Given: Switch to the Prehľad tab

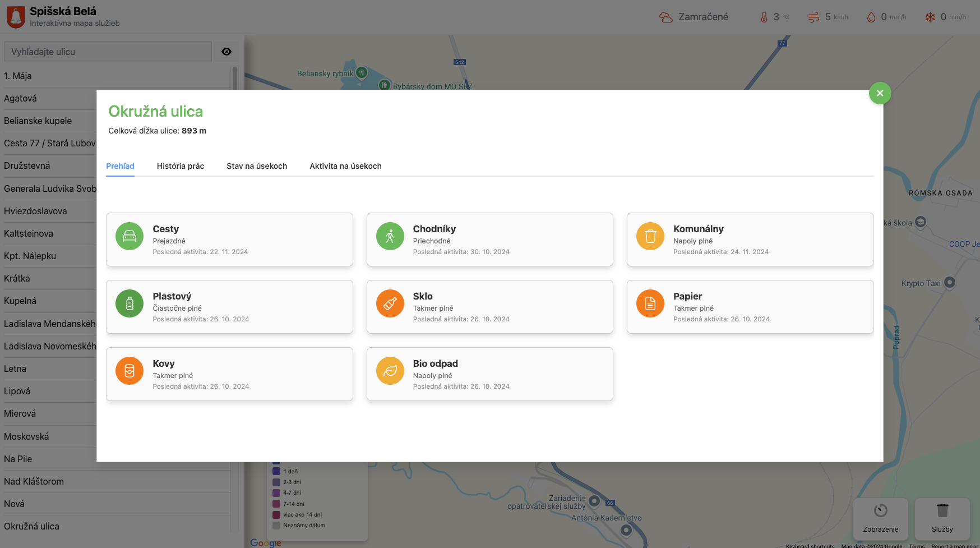Looking at the screenshot, I should (120, 166).
